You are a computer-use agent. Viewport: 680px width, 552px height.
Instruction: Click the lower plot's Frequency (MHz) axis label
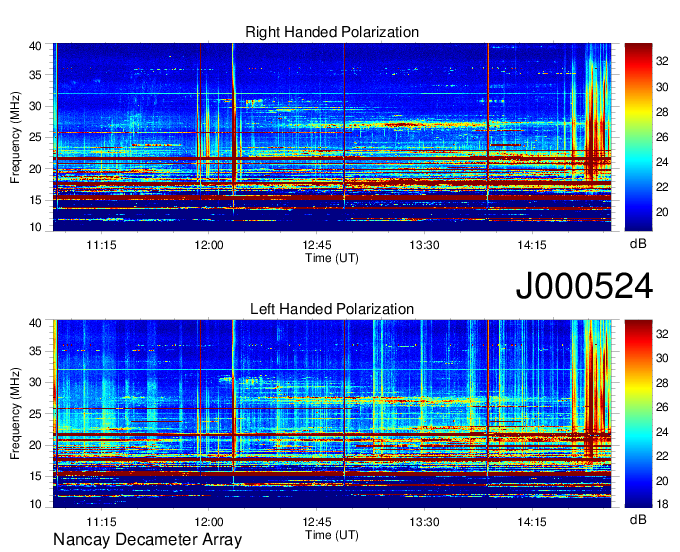[15, 414]
